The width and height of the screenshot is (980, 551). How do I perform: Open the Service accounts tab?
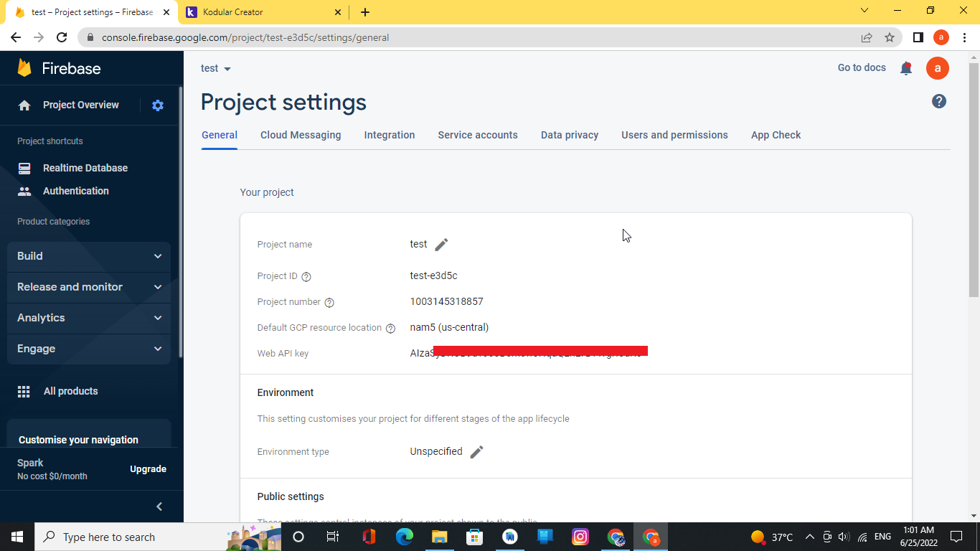click(x=478, y=135)
